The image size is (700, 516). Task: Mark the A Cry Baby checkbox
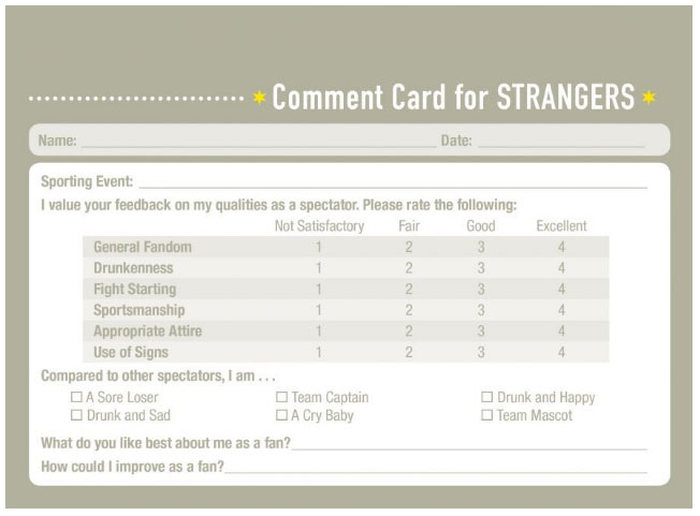tap(282, 415)
